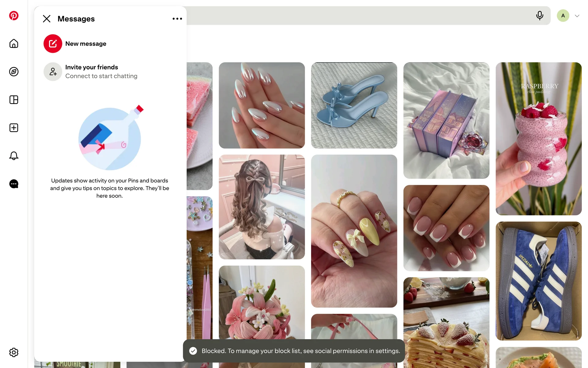Open the blue bow heels pin
The height and width of the screenshot is (368, 588).
(x=354, y=105)
